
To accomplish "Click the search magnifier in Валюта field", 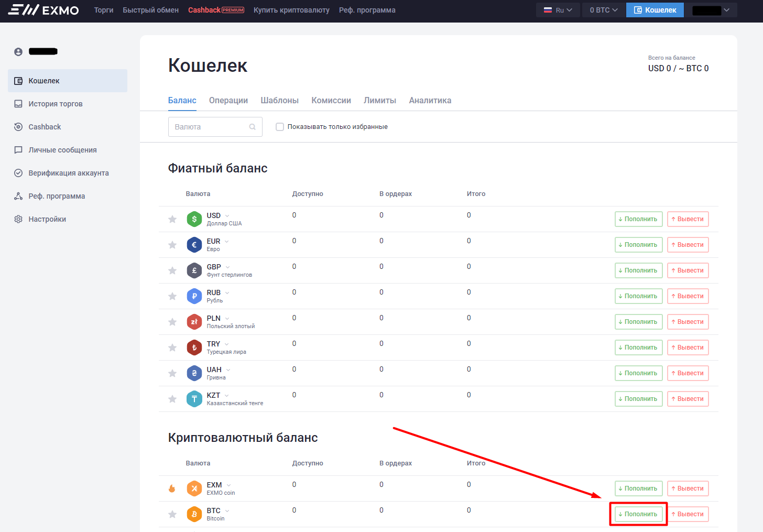I will tap(252, 127).
